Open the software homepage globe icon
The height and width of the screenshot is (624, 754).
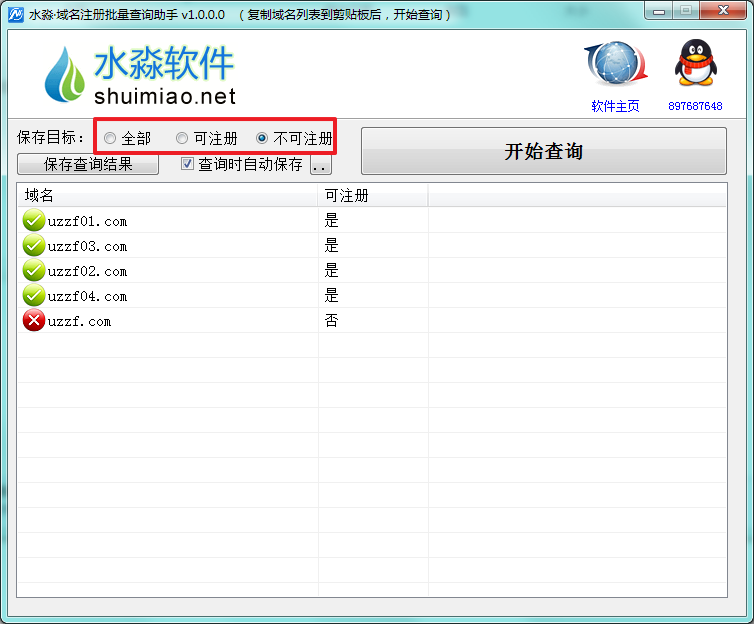[x=616, y=63]
